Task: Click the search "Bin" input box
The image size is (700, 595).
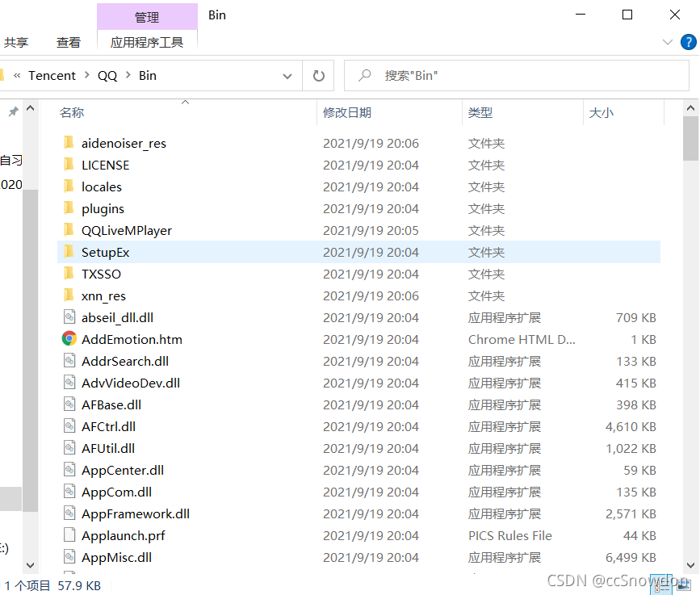Action: [x=517, y=75]
